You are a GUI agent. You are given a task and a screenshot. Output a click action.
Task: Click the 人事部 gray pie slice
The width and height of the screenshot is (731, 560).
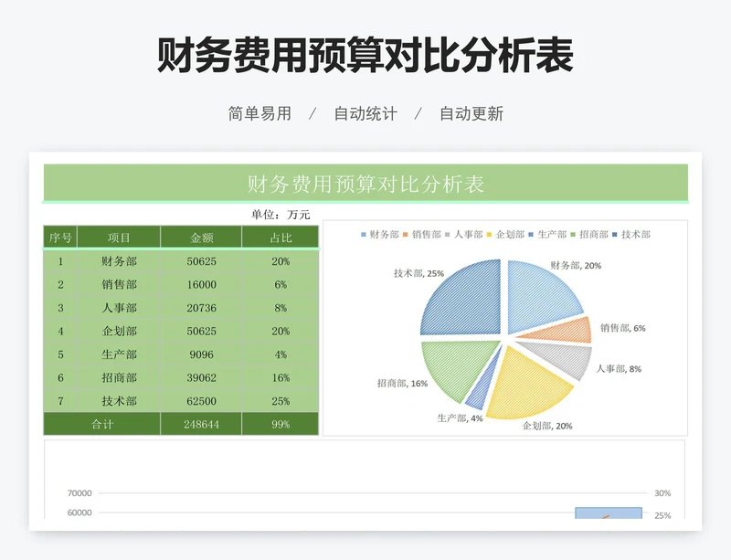tap(562, 358)
